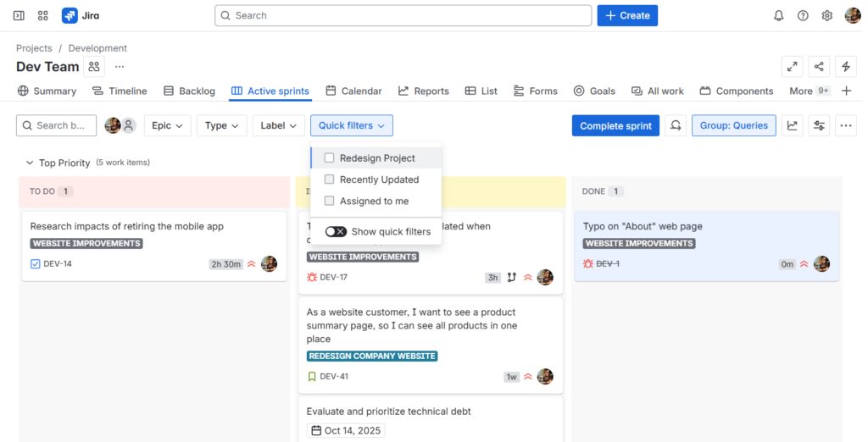Open the settings gear icon
Screen dimensions: 868x442
[x=827, y=15]
